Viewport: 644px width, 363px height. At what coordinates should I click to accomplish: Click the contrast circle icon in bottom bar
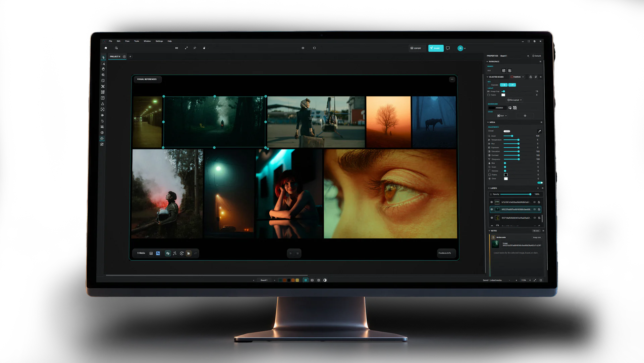pyautogui.click(x=325, y=280)
